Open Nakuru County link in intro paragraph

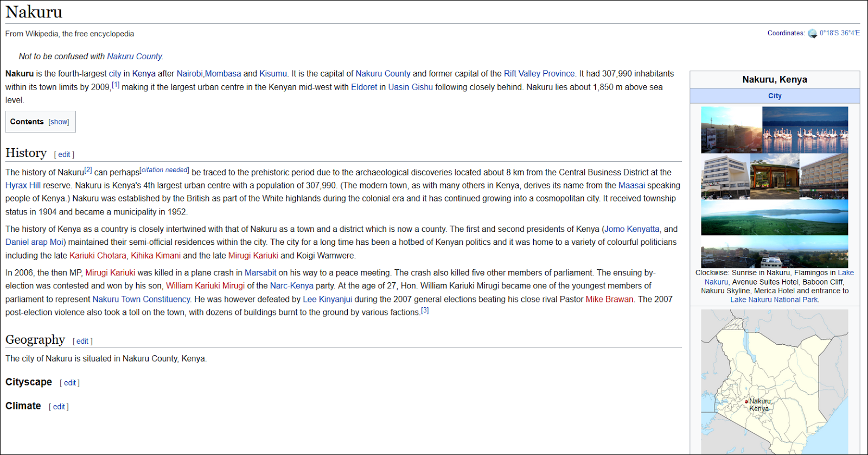click(x=383, y=74)
